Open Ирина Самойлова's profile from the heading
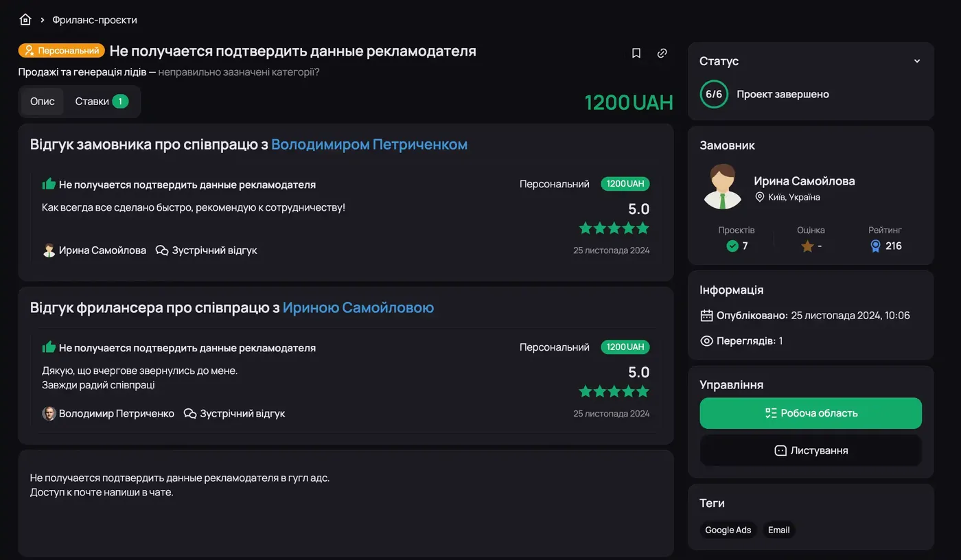961x560 pixels. coord(358,308)
